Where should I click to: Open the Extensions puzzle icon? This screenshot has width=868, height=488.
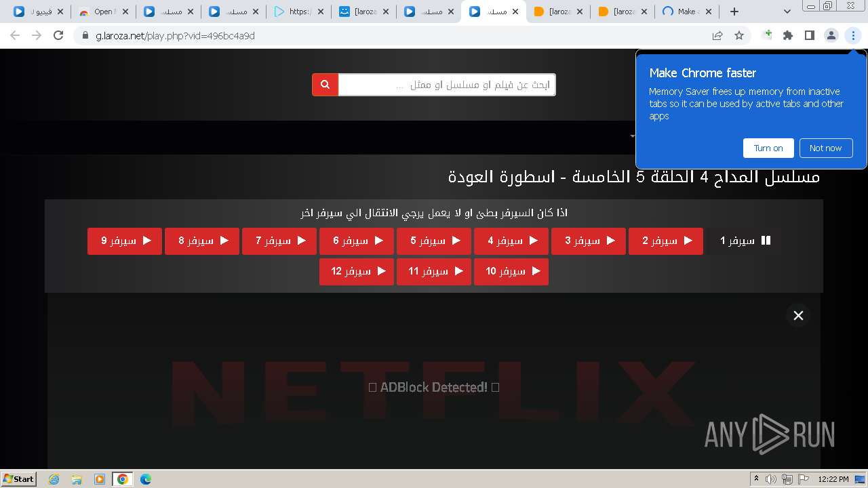[788, 36]
